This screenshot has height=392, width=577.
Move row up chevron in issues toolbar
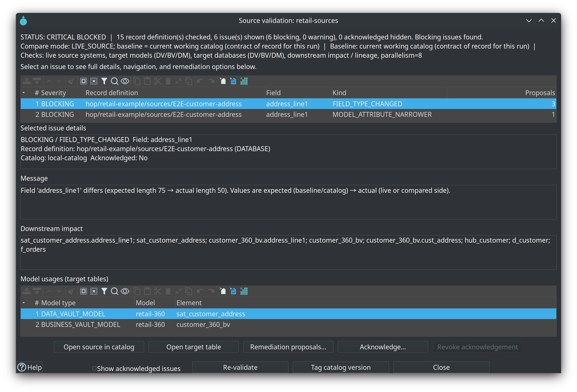point(49,81)
